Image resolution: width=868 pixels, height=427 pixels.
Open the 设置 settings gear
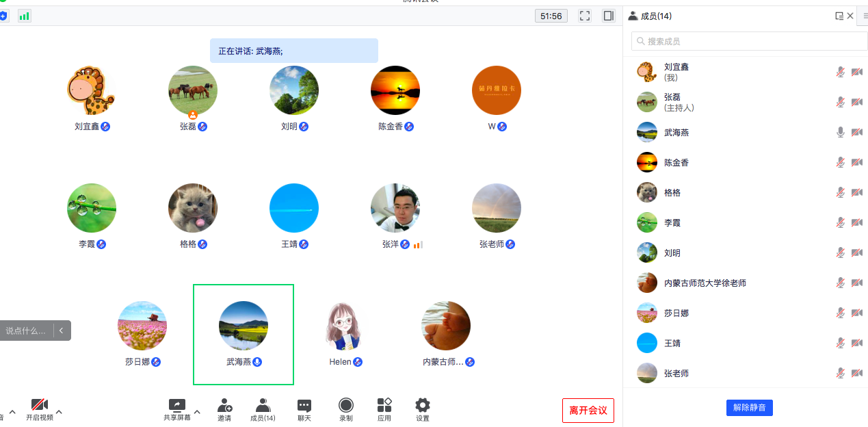[x=423, y=405]
